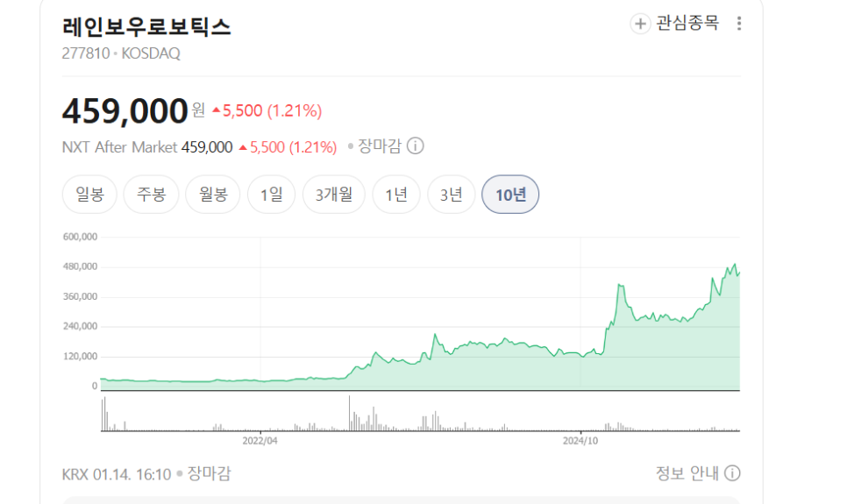
Task: Click the red up-arrow price change indicator
Action: coord(216,110)
